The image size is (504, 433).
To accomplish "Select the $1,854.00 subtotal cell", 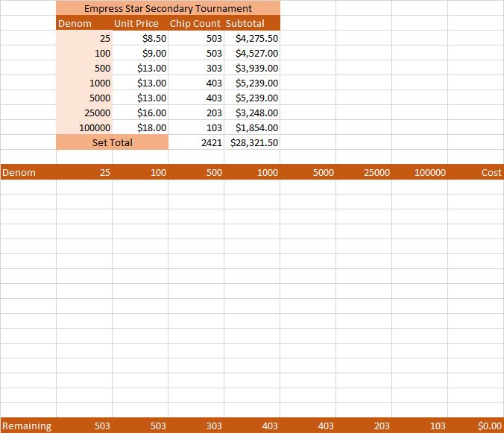I will click(252, 127).
